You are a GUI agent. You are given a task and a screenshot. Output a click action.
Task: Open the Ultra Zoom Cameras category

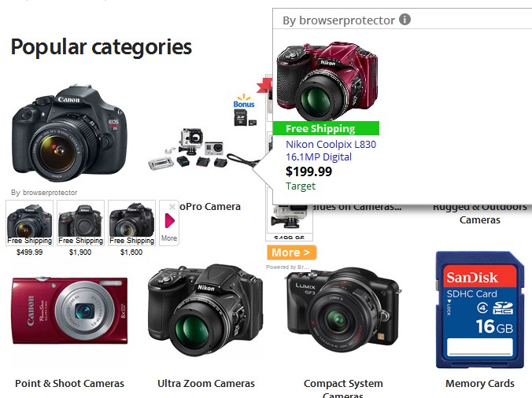point(206,383)
